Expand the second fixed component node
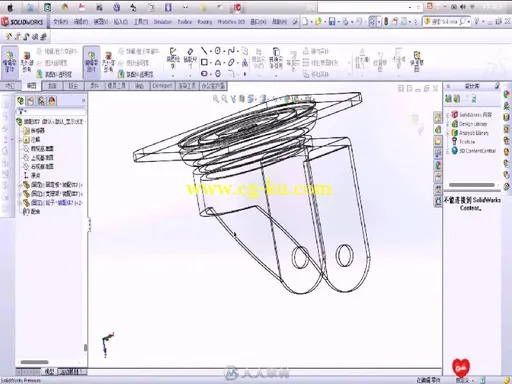The width and height of the screenshot is (512, 384). coord(20,193)
